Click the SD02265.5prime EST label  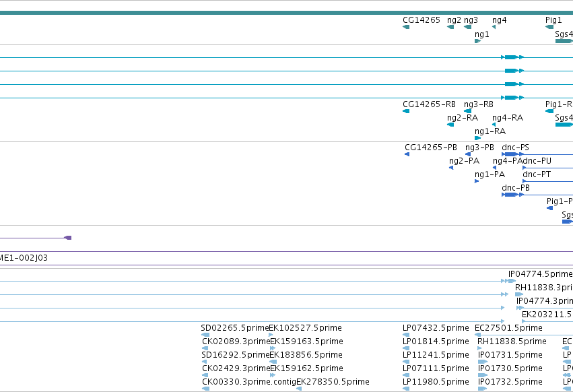[x=234, y=328]
